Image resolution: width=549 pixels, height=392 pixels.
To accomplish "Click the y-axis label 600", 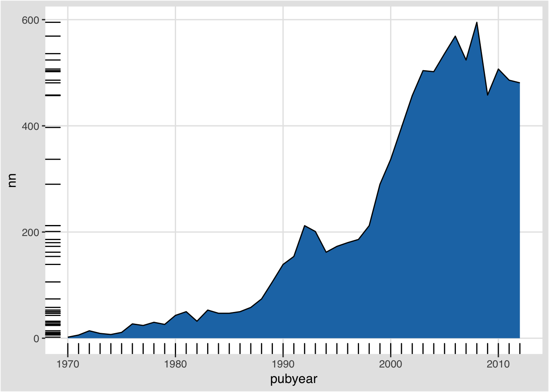I will 31,20.
